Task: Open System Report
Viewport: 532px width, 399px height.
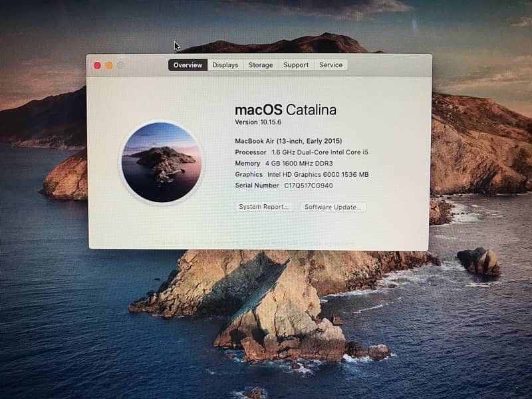Action: [265, 207]
